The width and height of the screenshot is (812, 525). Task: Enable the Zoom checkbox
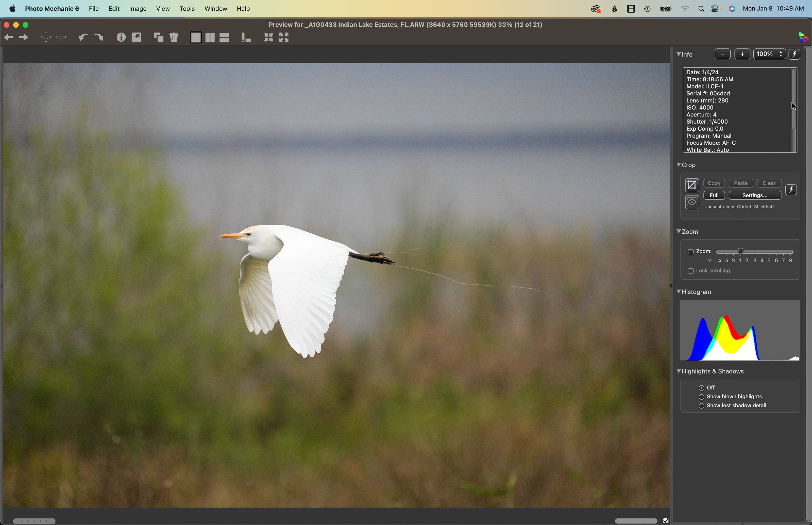click(x=691, y=252)
